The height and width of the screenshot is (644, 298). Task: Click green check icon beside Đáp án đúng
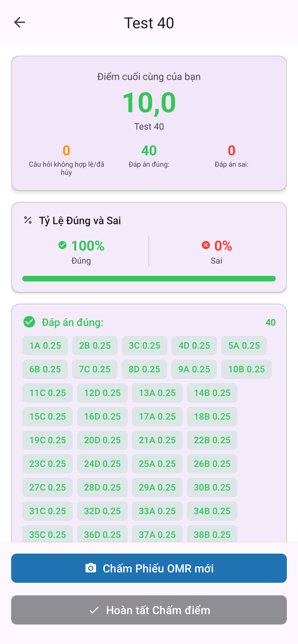click(x=29, y=322)
